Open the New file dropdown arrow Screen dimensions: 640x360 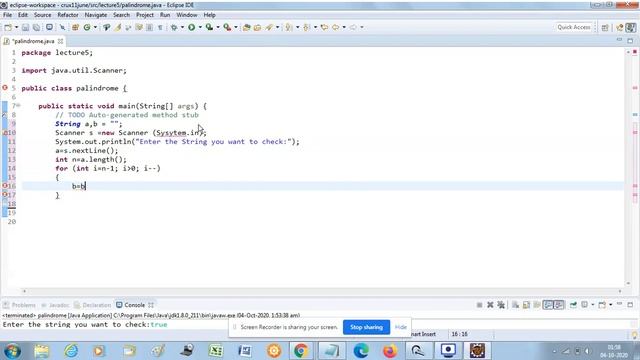16,27
